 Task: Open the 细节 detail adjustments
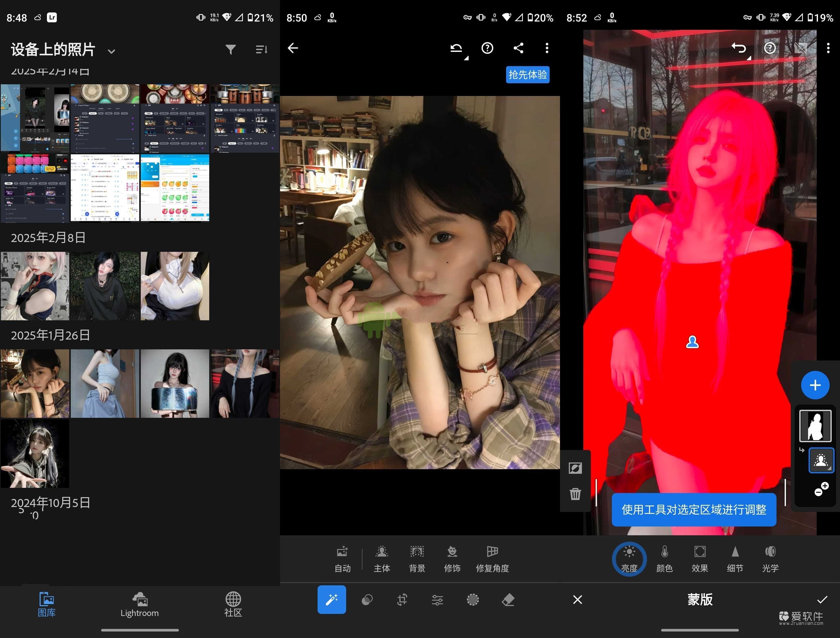(735, 559)
